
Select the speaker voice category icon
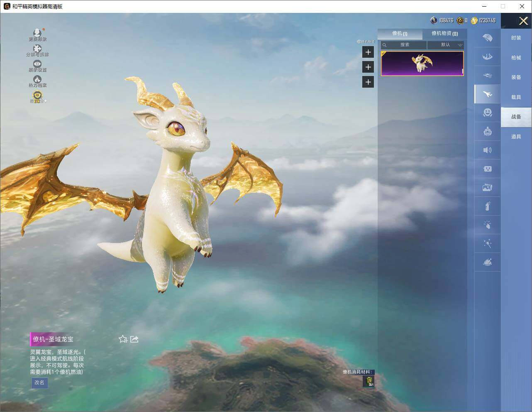pos(488,150)
